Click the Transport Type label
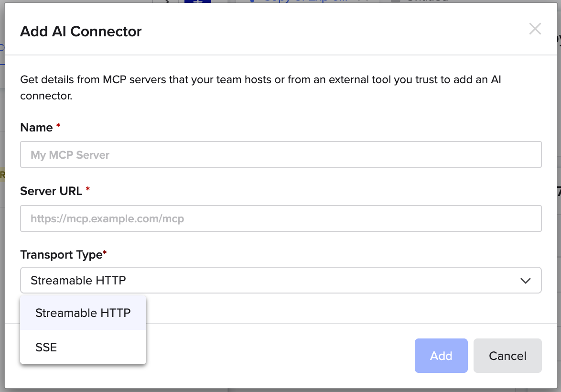This screenshot has width=561, height=392. coord(61,255)
